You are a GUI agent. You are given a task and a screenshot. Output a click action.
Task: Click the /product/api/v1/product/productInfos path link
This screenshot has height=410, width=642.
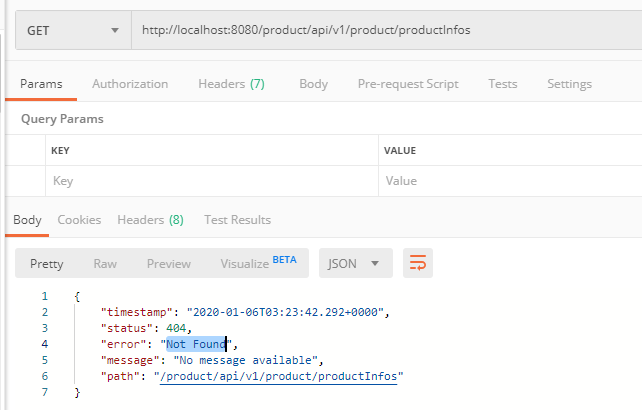tap(278, 376)
